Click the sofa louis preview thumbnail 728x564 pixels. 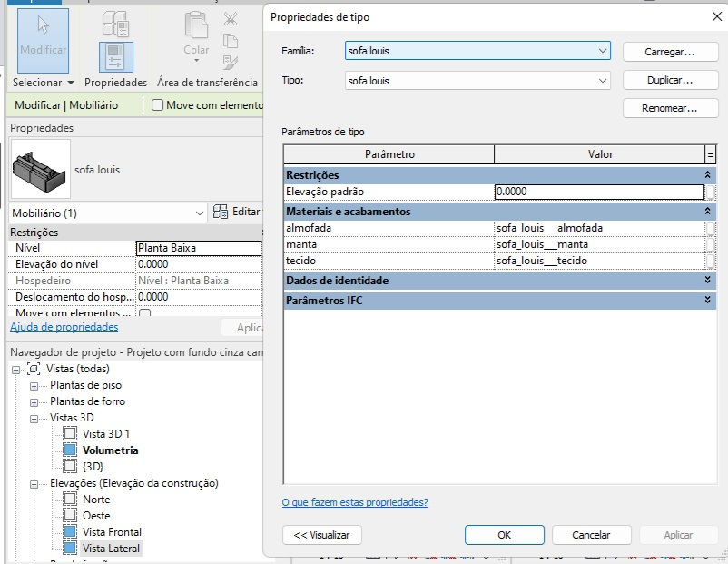(40, 169)
